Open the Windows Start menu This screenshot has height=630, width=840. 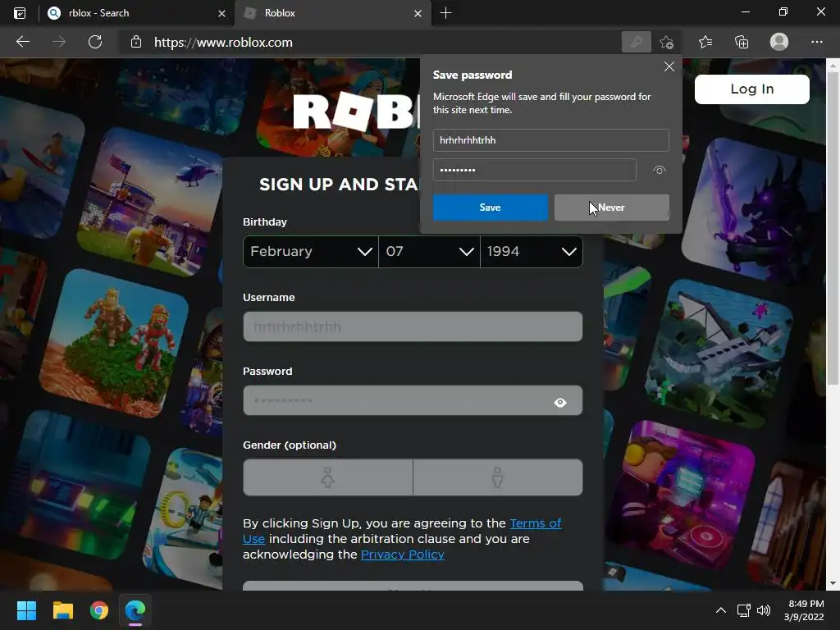[26, 610]
